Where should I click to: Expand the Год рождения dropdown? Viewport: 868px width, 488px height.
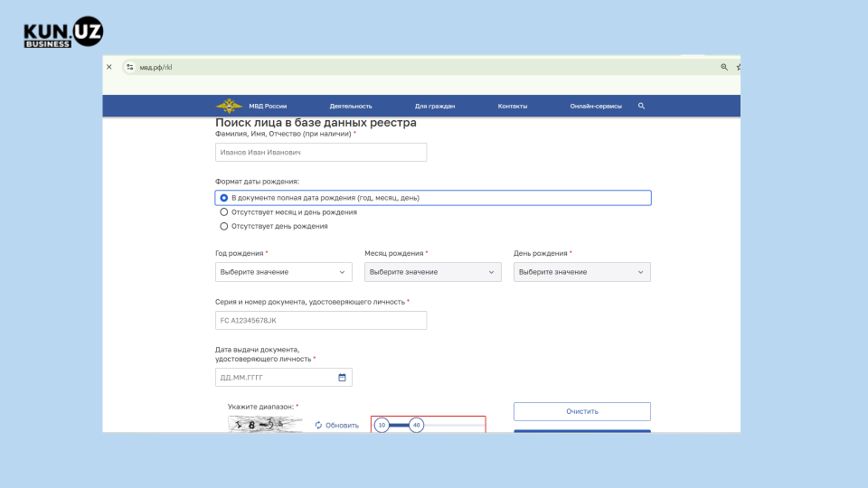(x=284, y=272)
